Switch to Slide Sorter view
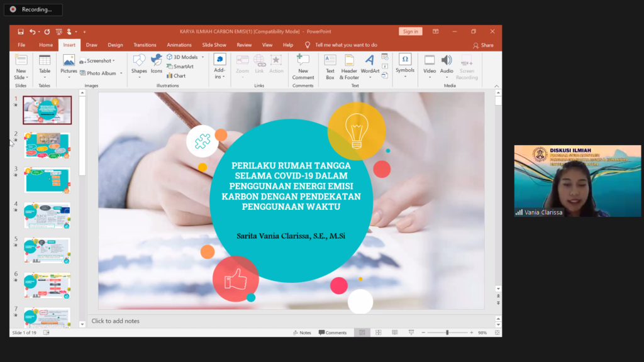The height and width of the screenshot is (362, 644). tap(379, 332)
